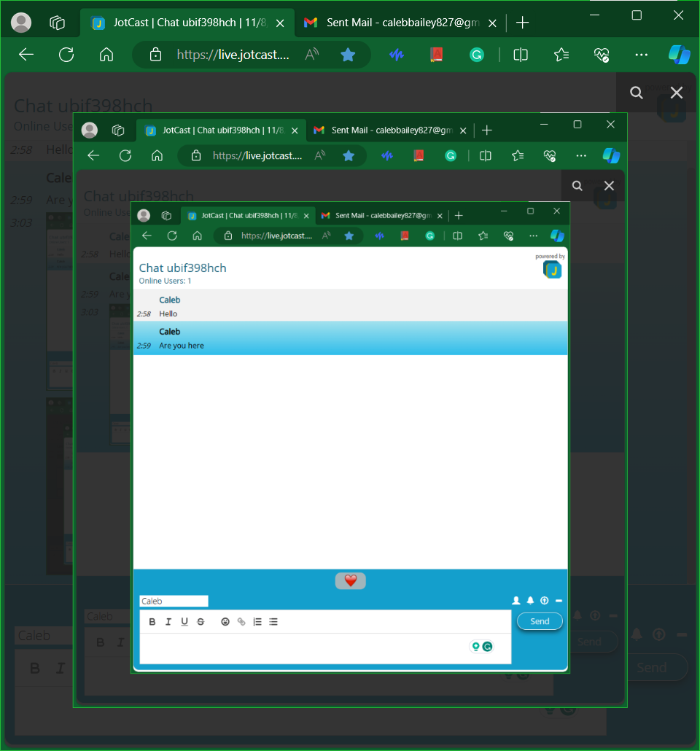Click Read aloud in the outer address bar
Viewport: 700px width, 751px height.
click(312, 55)
